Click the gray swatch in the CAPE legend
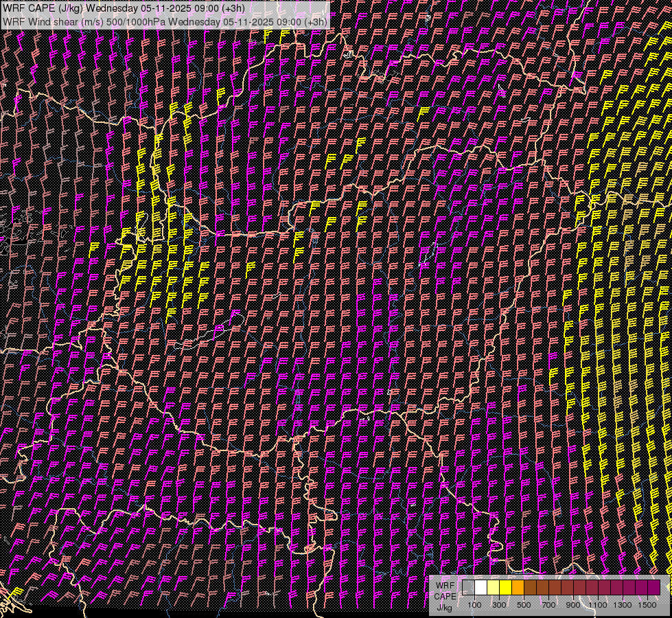672x618 pixels. (468, 588)
